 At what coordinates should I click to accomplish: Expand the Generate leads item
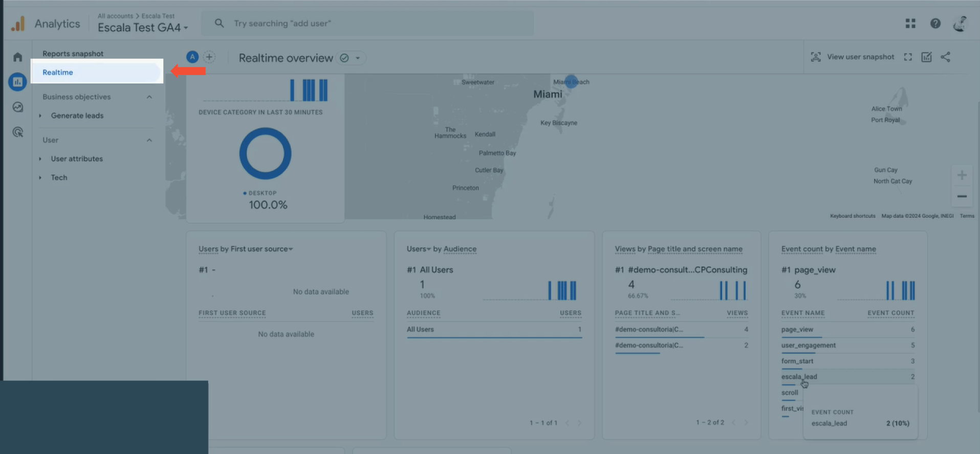click(40, 116)
